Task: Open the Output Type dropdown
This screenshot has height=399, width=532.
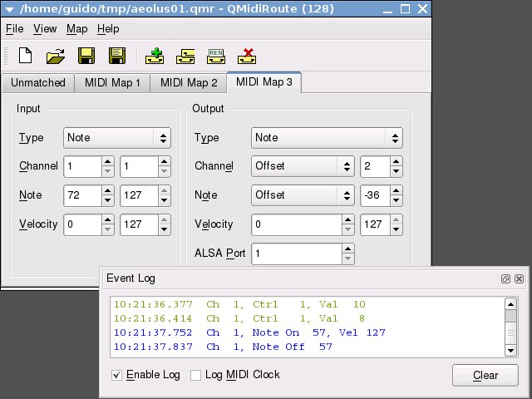Action: pos(327,138)
